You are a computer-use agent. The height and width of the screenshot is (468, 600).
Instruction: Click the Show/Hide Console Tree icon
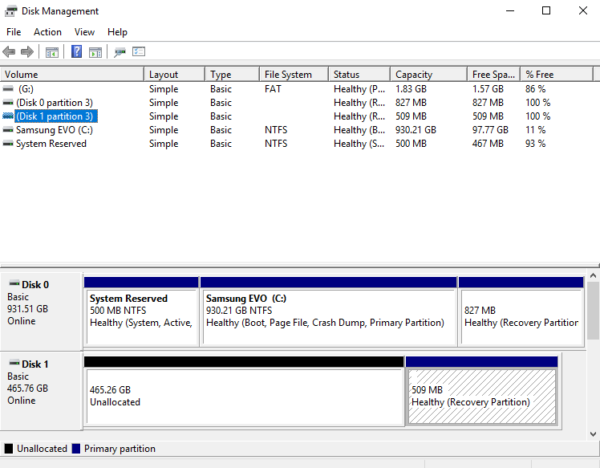pos(52,52)
